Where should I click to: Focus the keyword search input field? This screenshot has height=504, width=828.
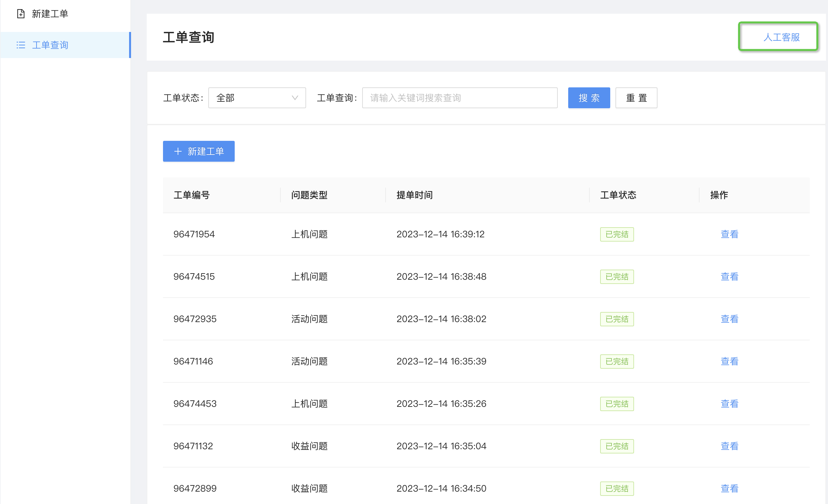460,98
